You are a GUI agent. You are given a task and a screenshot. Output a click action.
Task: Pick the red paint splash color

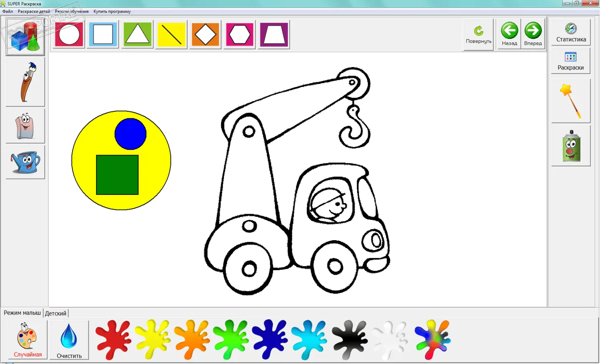(113, 339)
